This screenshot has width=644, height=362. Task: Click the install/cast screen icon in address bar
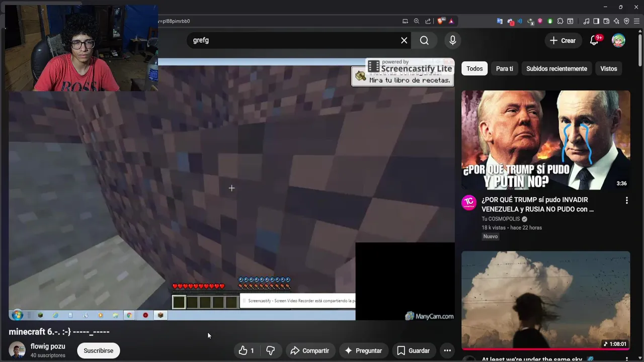[405, 21]
